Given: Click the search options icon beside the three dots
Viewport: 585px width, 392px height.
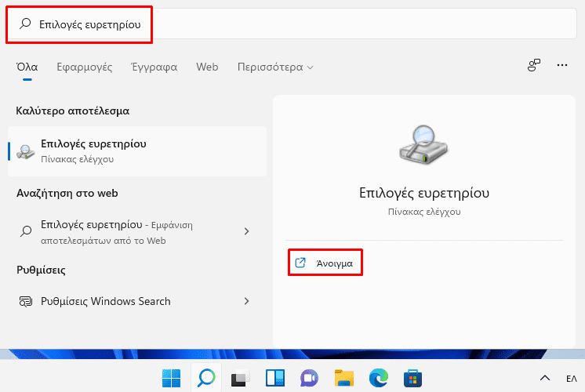Looking at the screenshot, I should click(534, 67).
